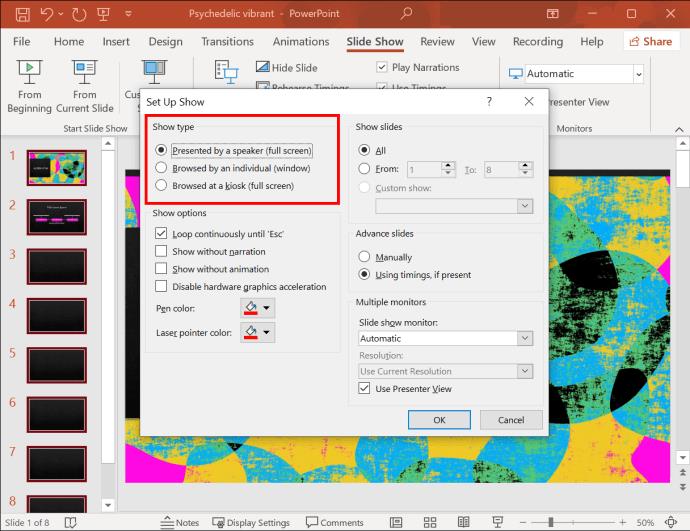Click the From slide number field
Image resolution: width=690 pixels, height=531 pixels.
(424, 169)
